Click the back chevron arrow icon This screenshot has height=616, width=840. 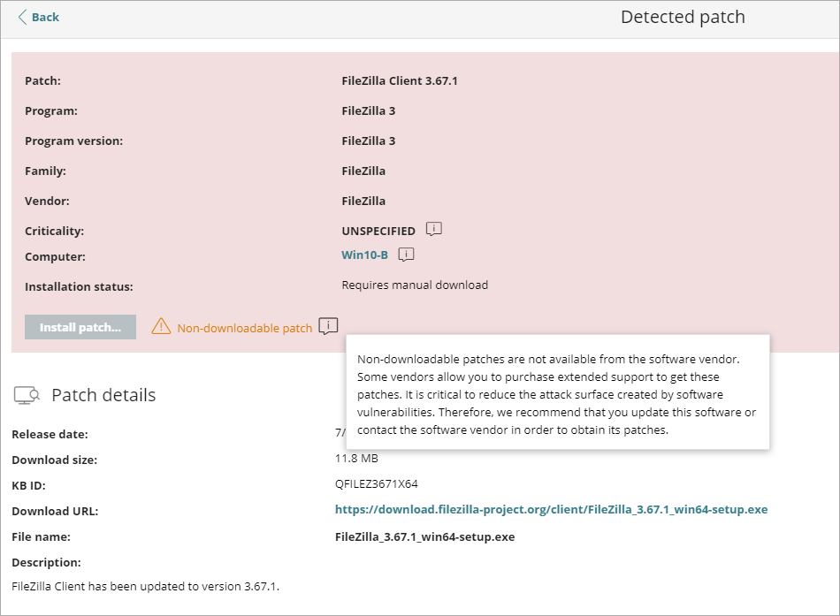point(20,16)
